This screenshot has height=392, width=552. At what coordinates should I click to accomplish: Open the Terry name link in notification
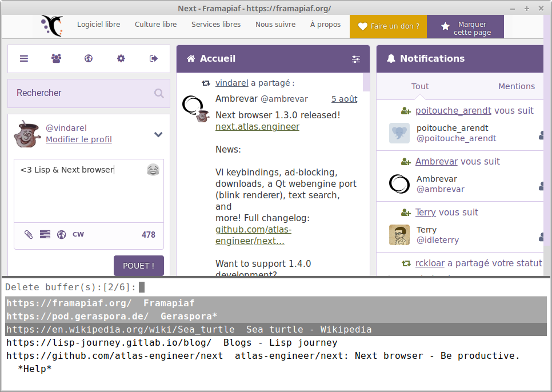(426, 212)
